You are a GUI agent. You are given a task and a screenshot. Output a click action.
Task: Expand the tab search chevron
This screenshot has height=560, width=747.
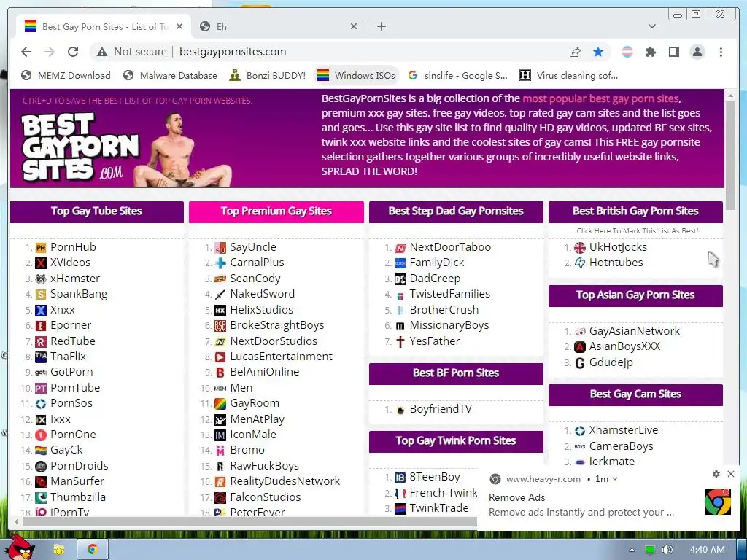coord(652,26)
